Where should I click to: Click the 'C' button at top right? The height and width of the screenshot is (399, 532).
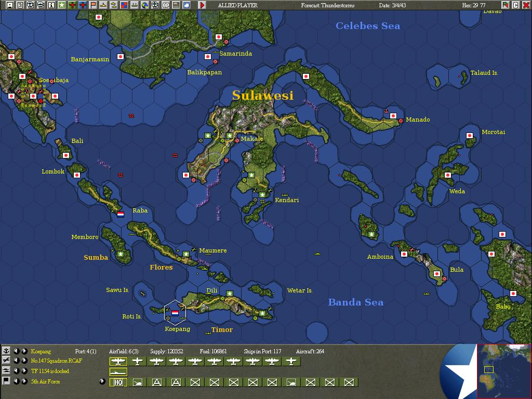(x=515, y=5)
